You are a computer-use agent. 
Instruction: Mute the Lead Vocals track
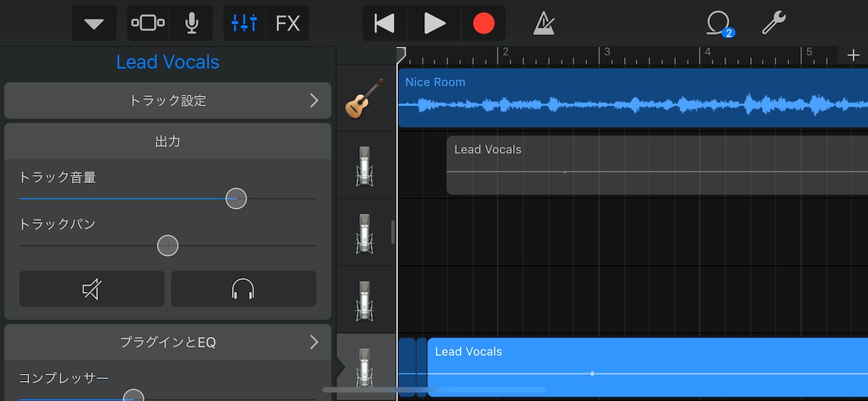92,288
